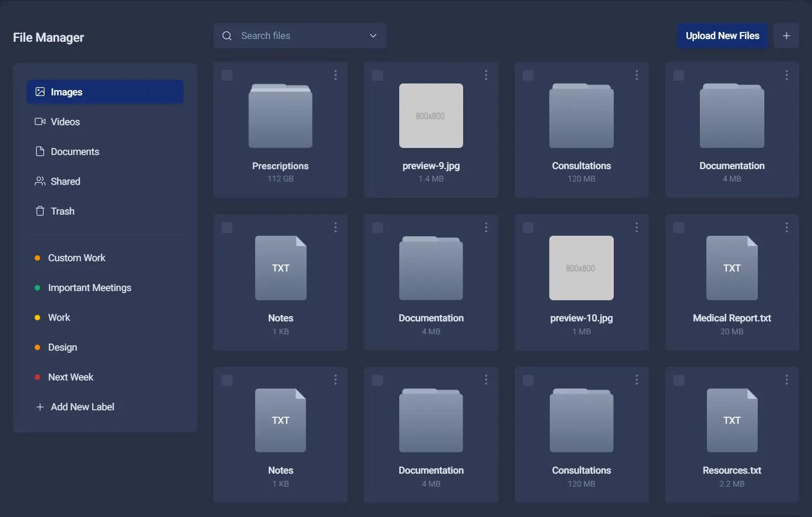Click the yellow dot beside Work
The height and width of the screenshot is (517, 812).
click(37, 318)
